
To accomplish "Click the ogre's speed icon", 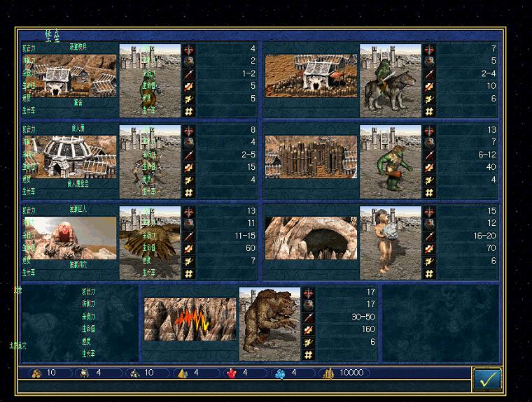I will (x=429, y=180).
